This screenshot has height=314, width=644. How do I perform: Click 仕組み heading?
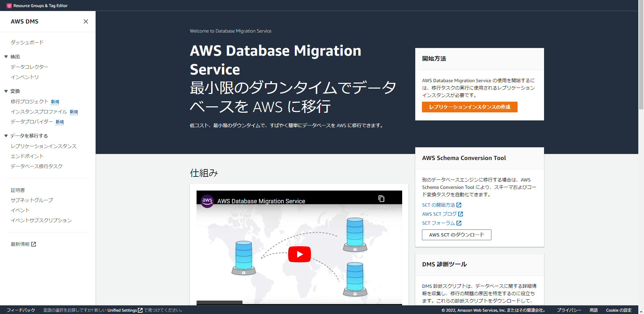pyautogui.click(x=204, y=173)
